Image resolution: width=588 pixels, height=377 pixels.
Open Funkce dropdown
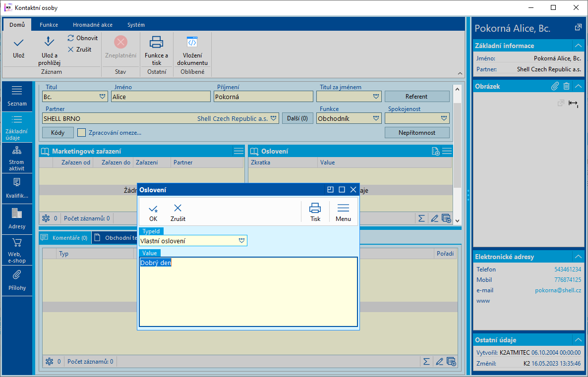pos(376,118)
